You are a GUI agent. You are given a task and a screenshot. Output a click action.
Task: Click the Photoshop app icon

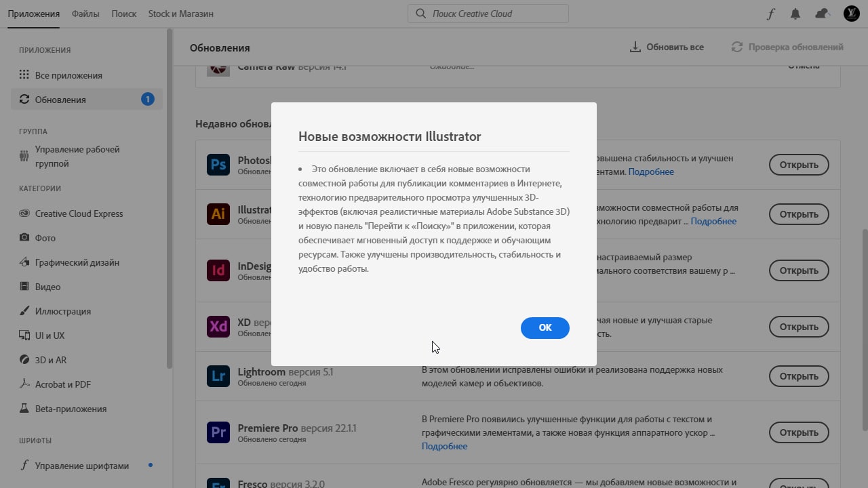(x=218, y=165)
